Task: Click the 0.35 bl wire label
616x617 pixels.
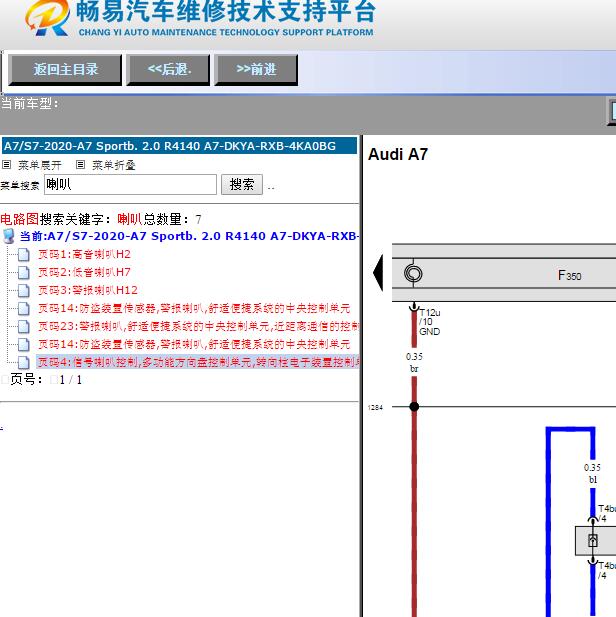Action: [592, 473]
